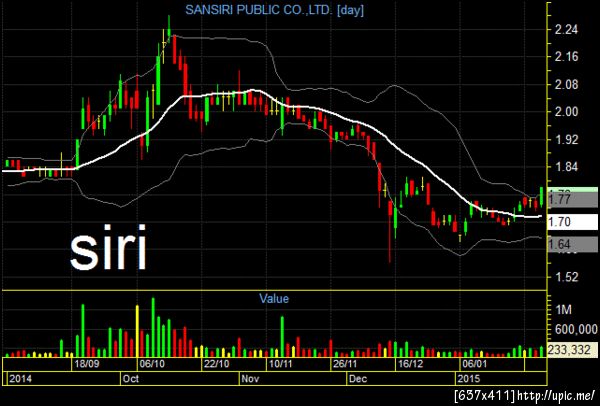Click the Value panel title
This screenshot has width=600, height=406.
click(274, 298)
